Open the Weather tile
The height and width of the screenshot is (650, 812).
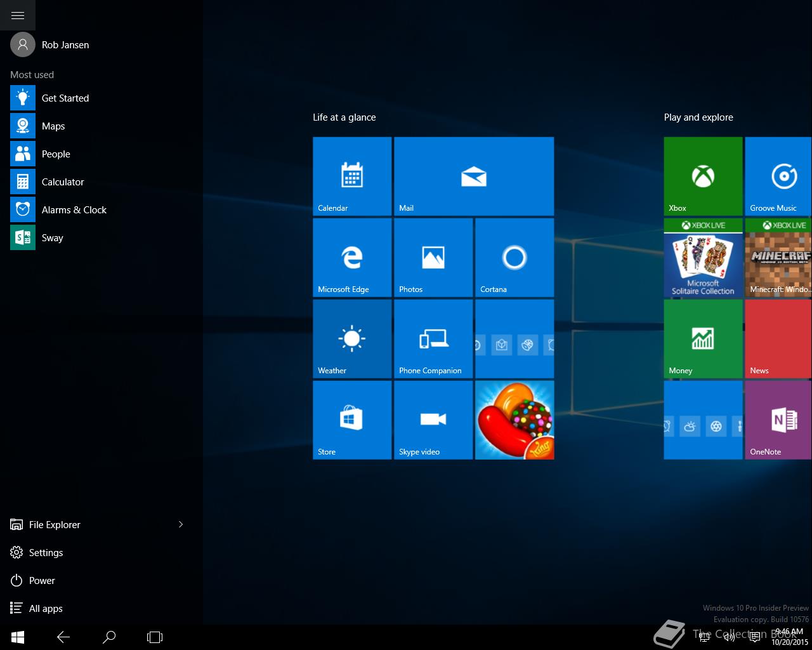coord(352,339)
